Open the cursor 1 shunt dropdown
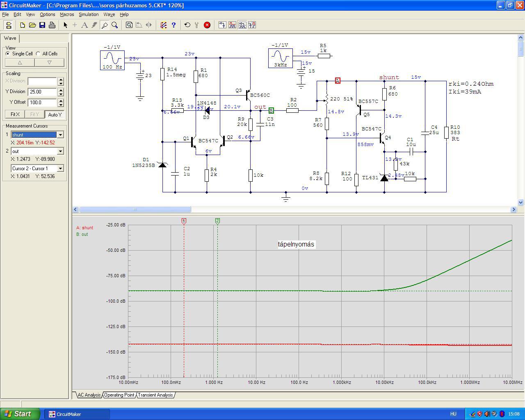Screen dimensions: 525x420 click(x=60, y=135)
